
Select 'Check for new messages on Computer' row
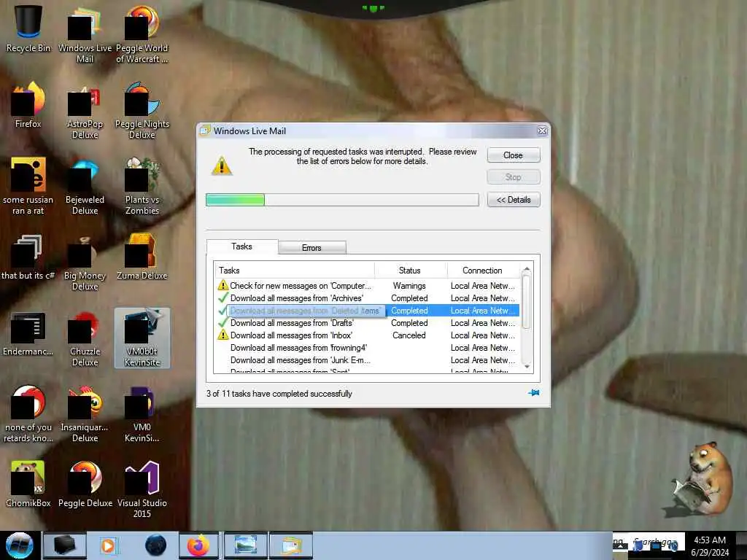coord(367,286)
